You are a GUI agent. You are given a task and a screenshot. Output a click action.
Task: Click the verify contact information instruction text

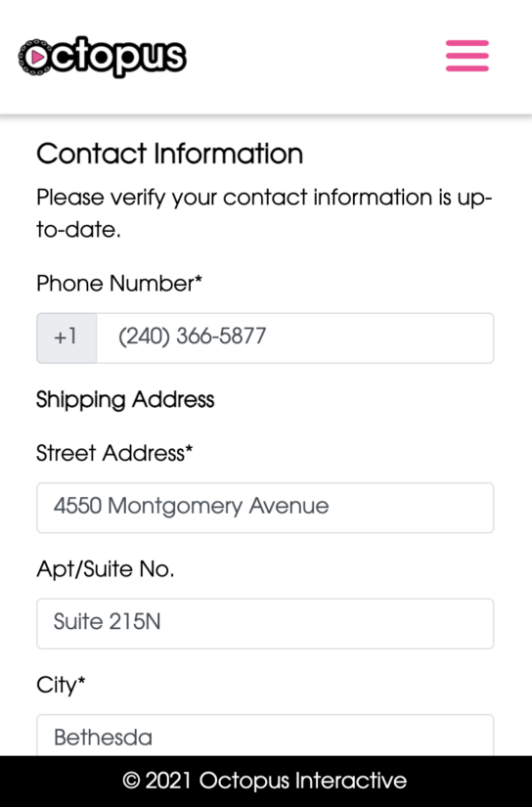click(264, 213)
